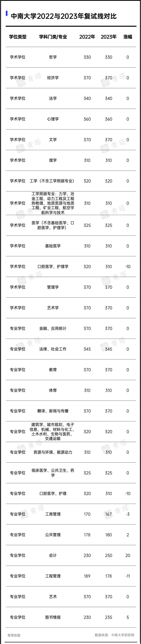This screenshot has height=644, width=141.
Task: Select the 翻译、新闻与传播 subject cell
Action: click(53, 411)
